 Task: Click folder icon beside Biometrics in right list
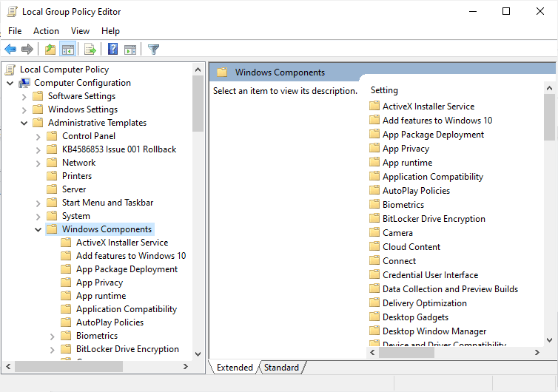374,205
